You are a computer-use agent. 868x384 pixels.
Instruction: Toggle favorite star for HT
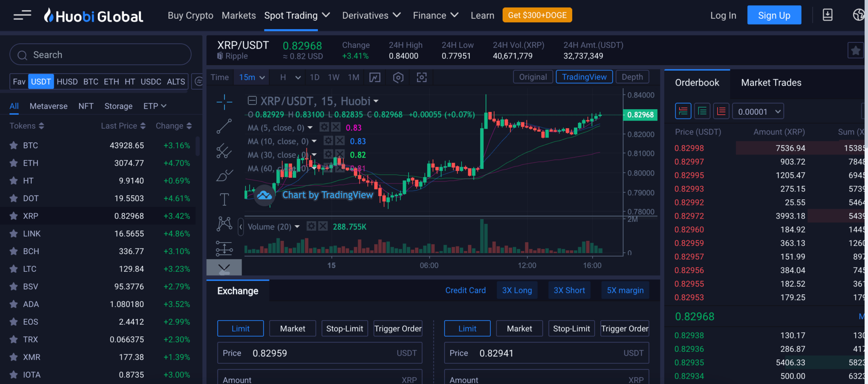tap(14, 181)
